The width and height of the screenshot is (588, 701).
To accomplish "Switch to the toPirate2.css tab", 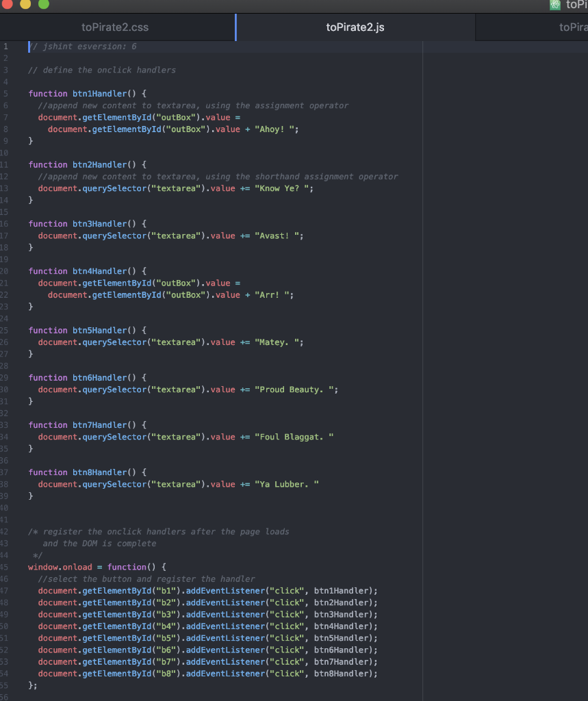I will 115,27.
